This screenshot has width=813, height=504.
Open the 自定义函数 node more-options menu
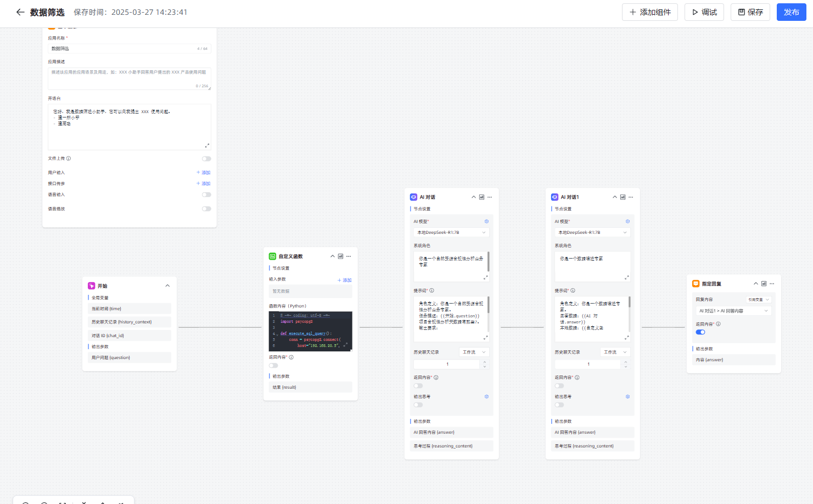(349, 256)
